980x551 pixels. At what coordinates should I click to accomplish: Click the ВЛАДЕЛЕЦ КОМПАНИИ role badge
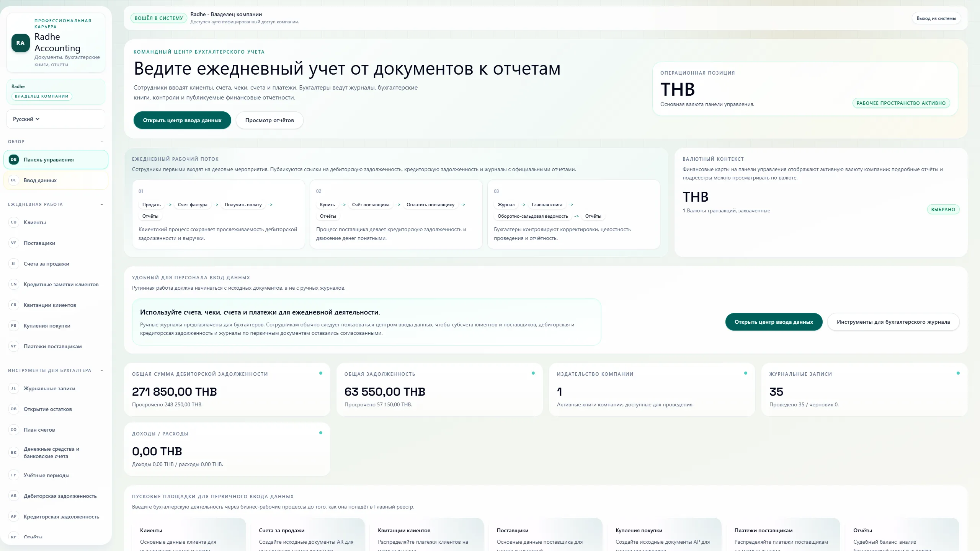[42, 96]
